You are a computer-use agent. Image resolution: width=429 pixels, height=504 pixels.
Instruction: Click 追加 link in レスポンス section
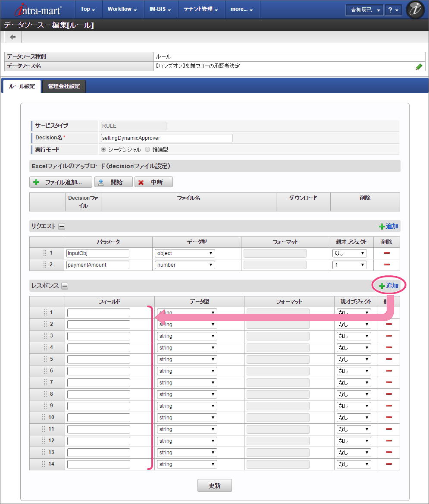388,286
